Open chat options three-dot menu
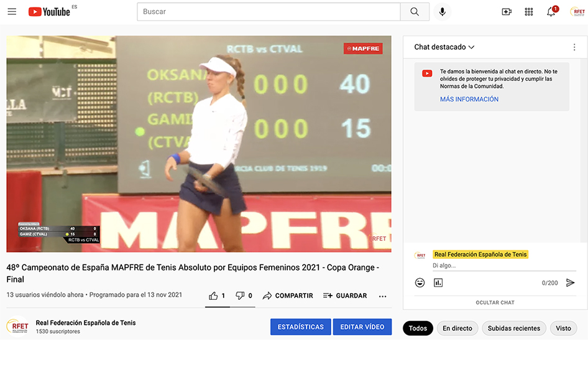 (574, 47)
